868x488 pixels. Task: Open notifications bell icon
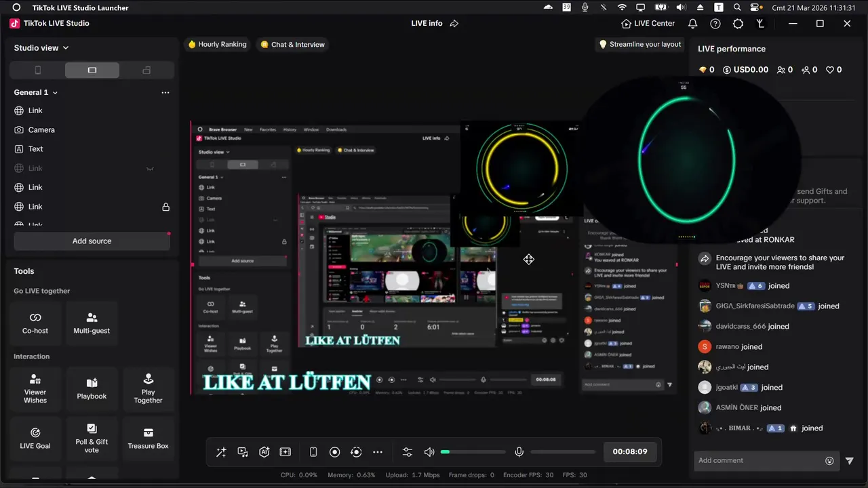coord(692,23)
